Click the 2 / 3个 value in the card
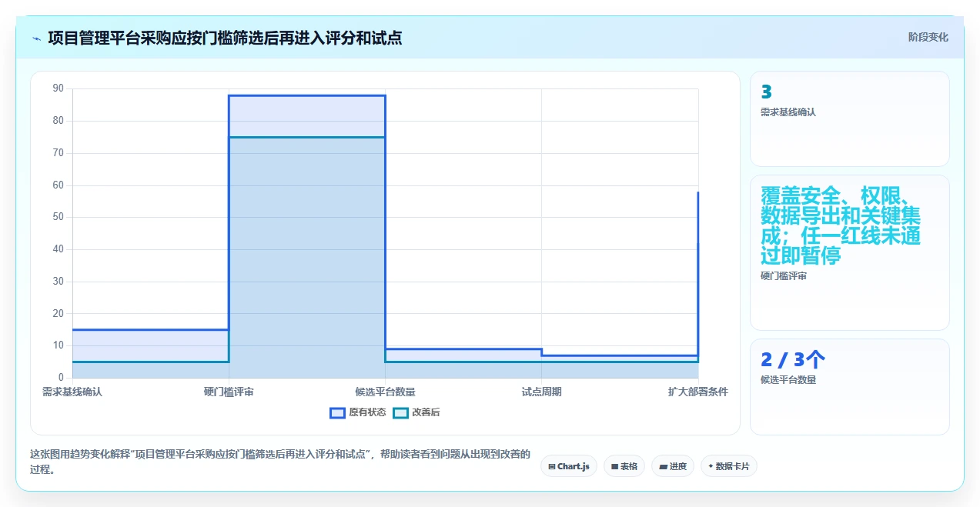Image resolution: width=980 pixels, height=507 pixels. tap(793, 359)
